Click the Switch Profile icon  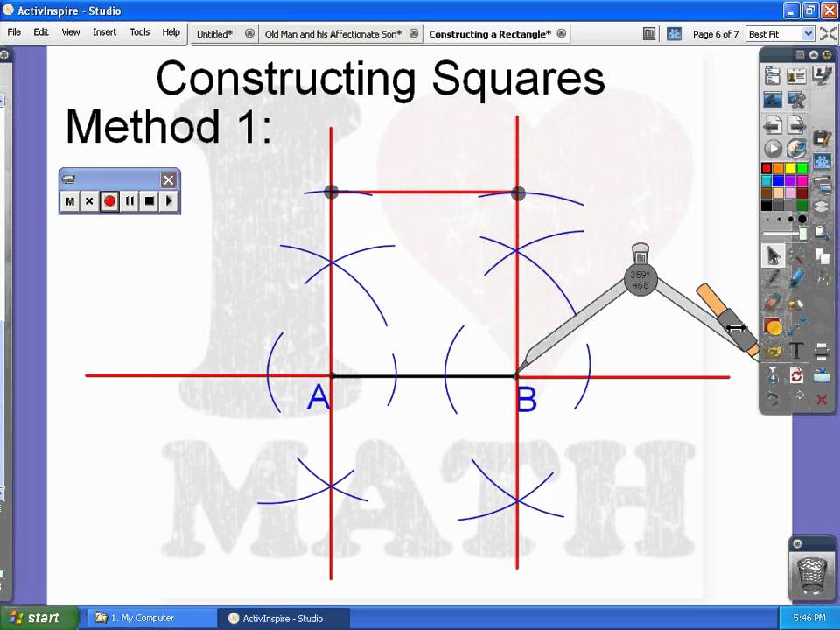coord(796,76)
